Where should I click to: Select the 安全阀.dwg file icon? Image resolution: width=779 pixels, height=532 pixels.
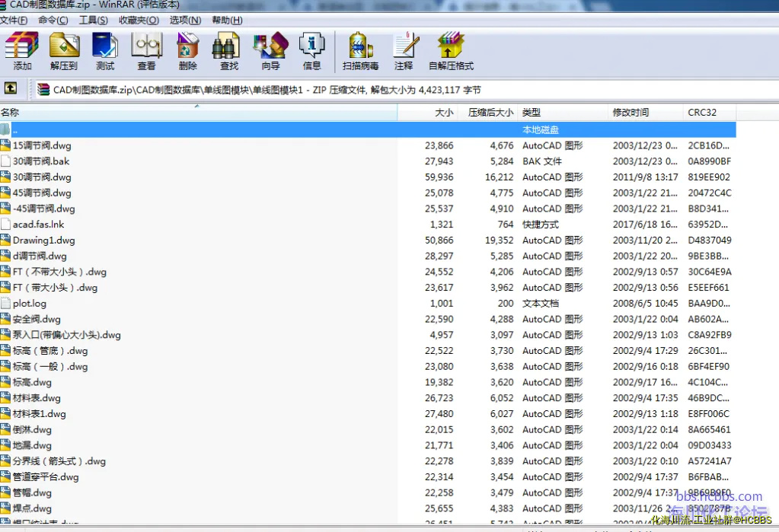pyautogui.click(x=5, y=319)
